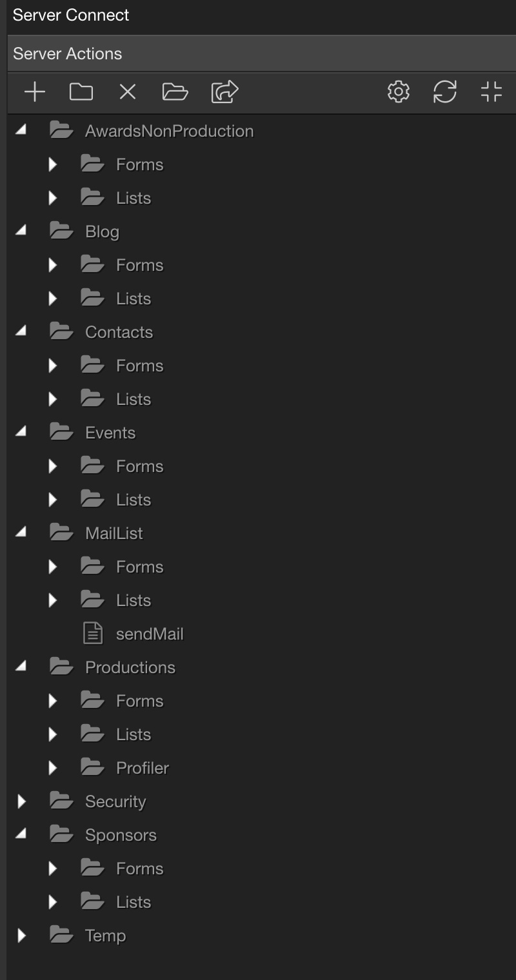The image size is (516, 980).
Task: Click the plus icon to add new action
Action: [34, 92]
